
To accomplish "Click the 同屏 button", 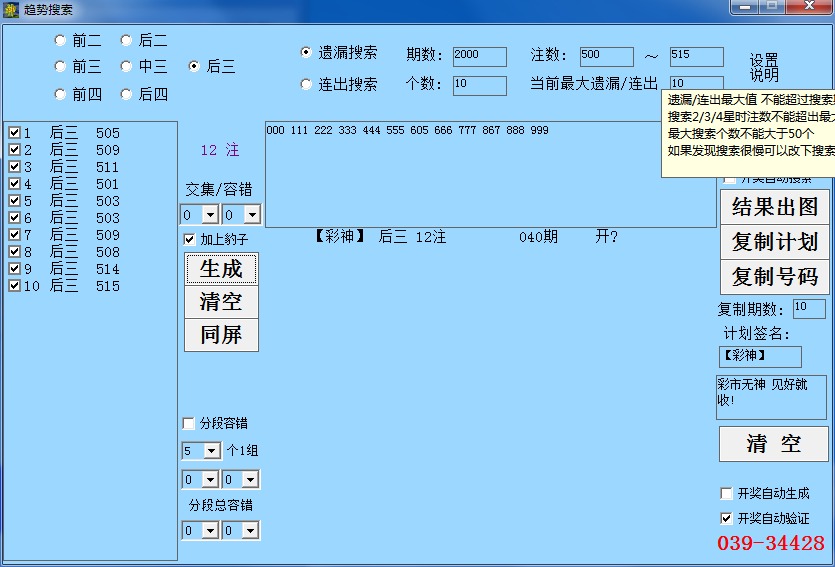I will tap(221, 334).
